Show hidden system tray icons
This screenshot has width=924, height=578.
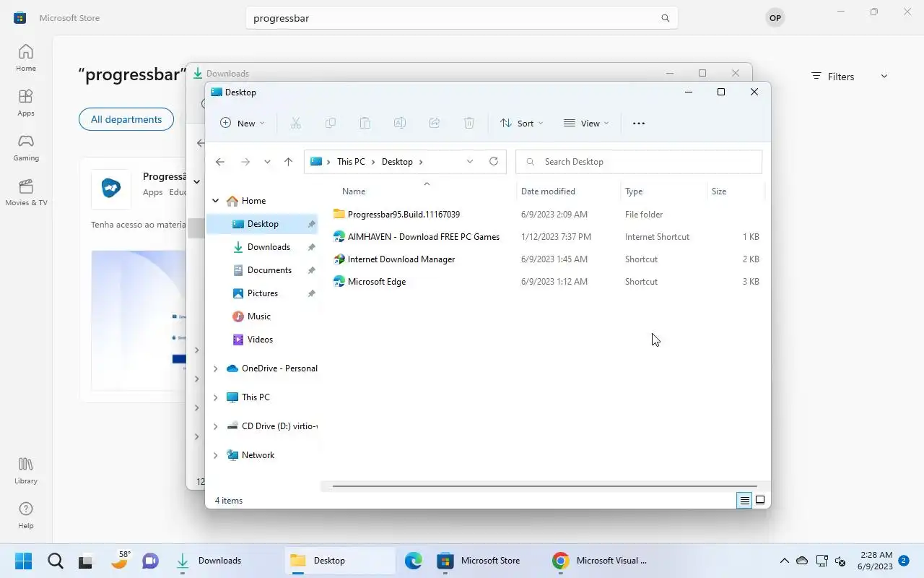tap(784, 561)
